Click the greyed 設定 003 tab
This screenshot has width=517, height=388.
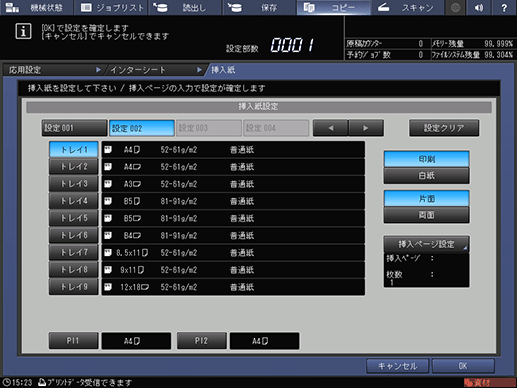[x=209, y=128]
